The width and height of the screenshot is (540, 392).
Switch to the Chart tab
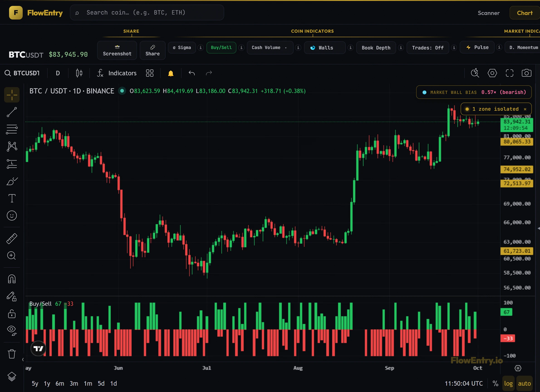click(x=525, y=13)
